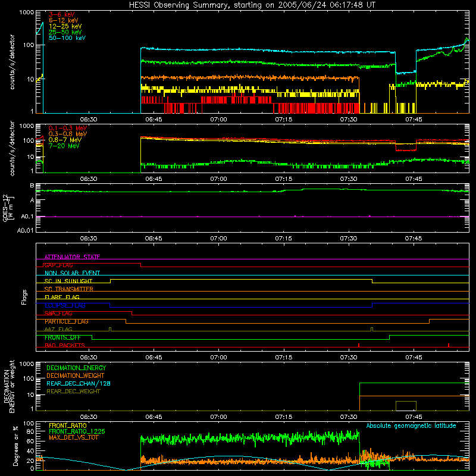Click the SAA_FLAG label
Image resolution: width=476 pixels, height=476 pixels.
[58, 314]
